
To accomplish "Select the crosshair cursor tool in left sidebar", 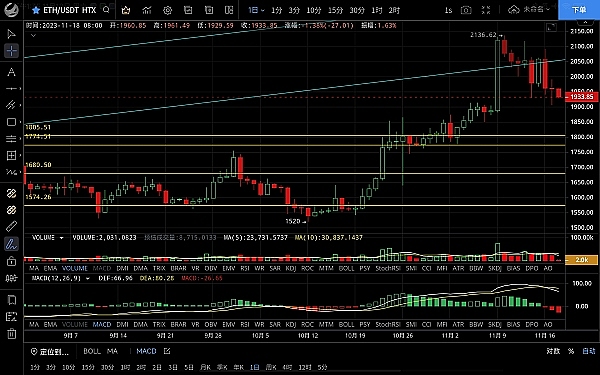I will (11, 51).
